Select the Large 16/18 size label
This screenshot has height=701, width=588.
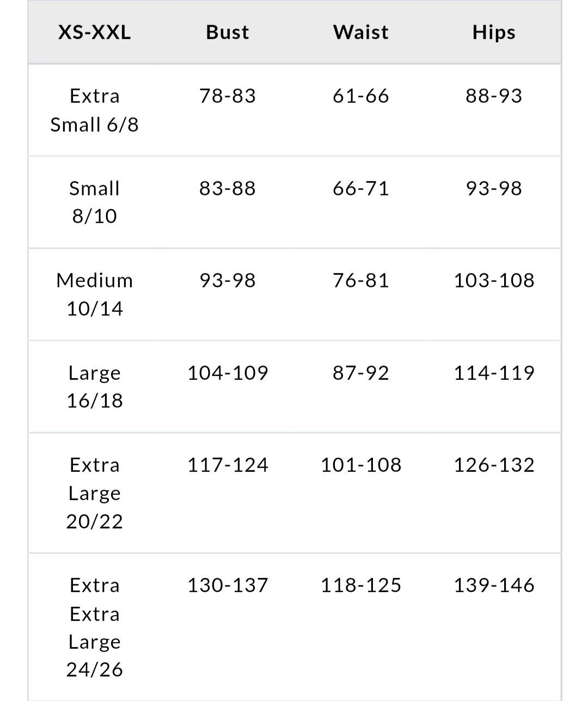click(94, 386)
